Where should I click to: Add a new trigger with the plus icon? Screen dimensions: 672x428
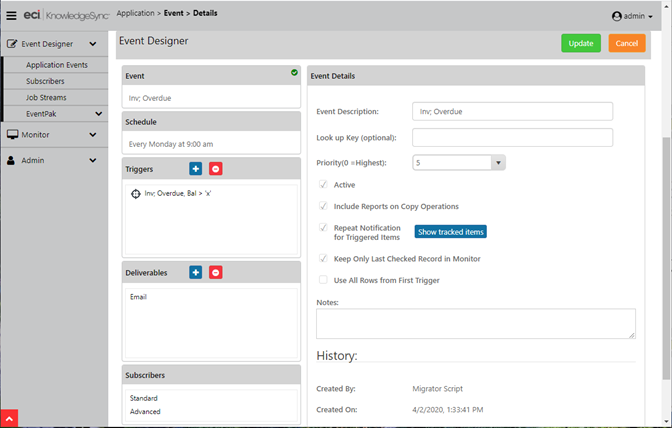196,169
